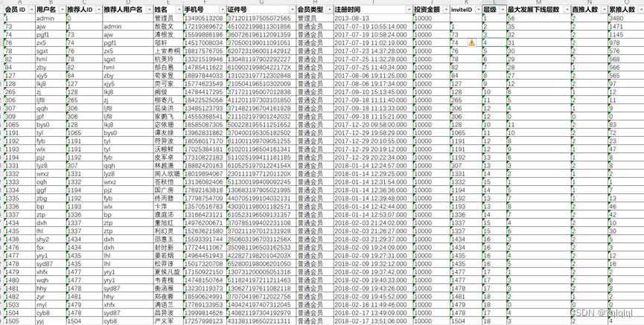Select username cell yyj
This screenshot has width=644, height=325.
pos(51,321)
